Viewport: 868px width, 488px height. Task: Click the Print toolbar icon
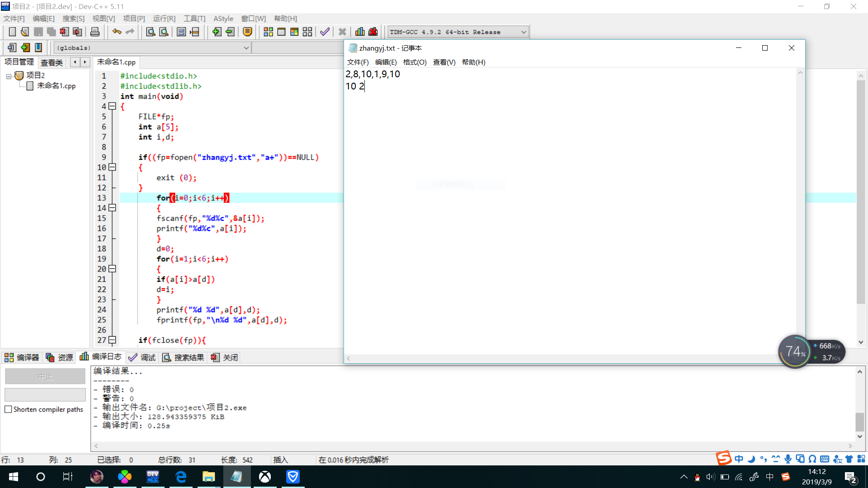95,32
